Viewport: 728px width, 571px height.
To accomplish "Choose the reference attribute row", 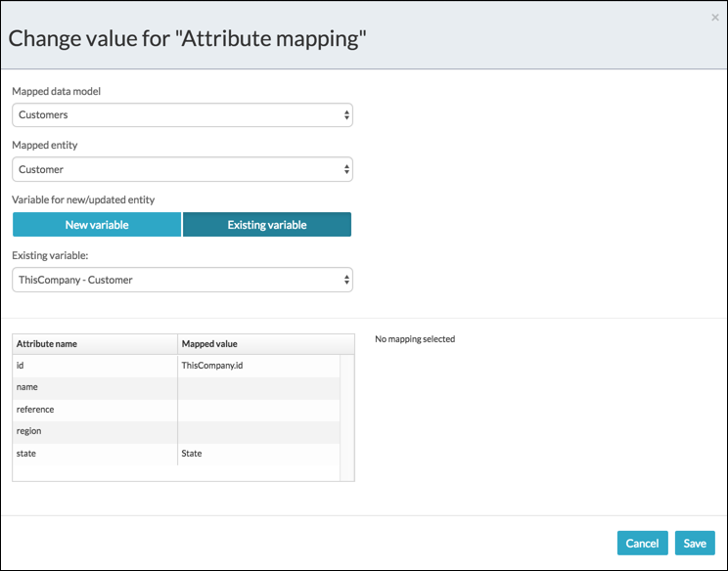I will coord(95,410).
